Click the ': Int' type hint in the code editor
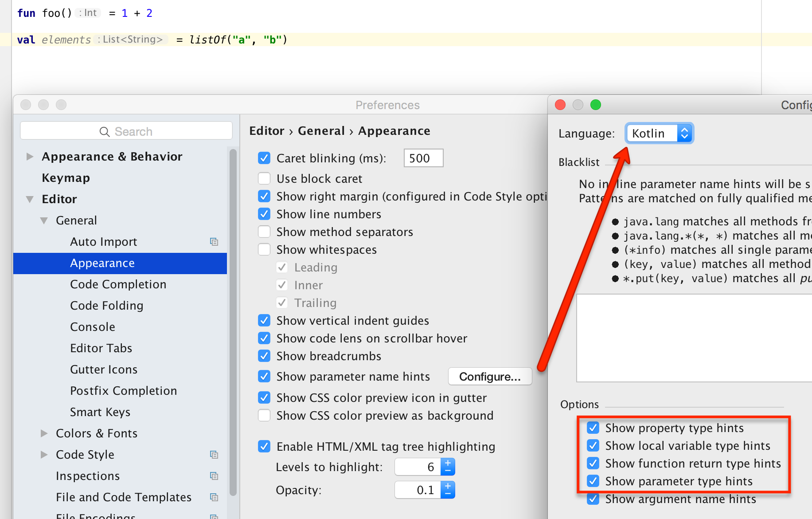Viewport: 812px width, 519px height. pos(88,13)
